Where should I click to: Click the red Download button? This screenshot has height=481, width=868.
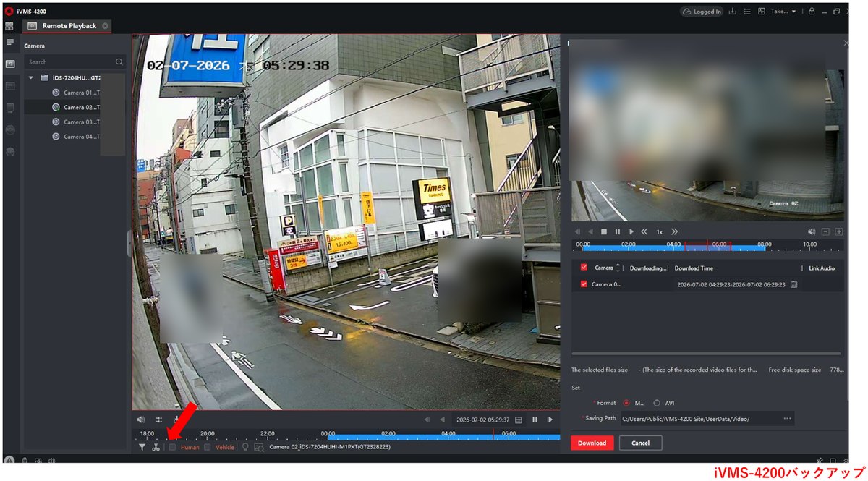pyautogui.click(x=592, y=443)
